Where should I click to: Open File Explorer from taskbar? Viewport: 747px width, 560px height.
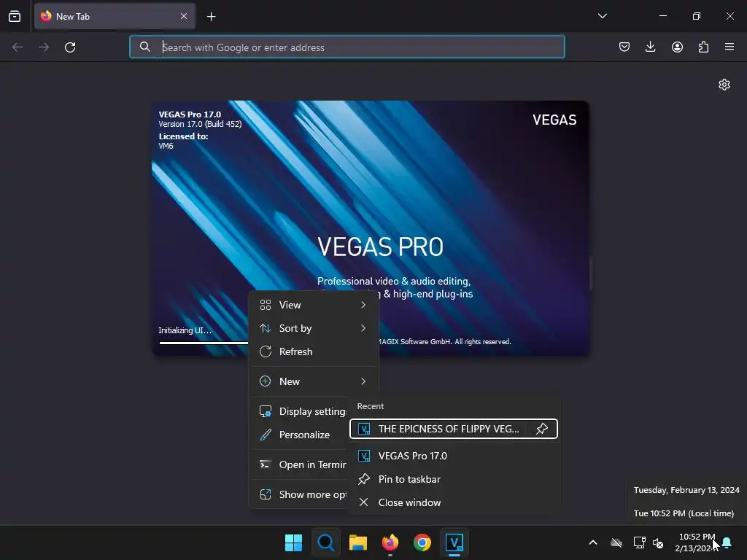(x=357, y=542)
